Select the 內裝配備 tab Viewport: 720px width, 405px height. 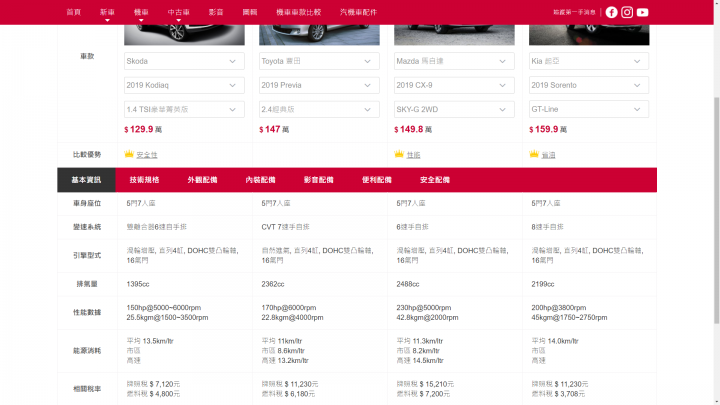(260, 180)
